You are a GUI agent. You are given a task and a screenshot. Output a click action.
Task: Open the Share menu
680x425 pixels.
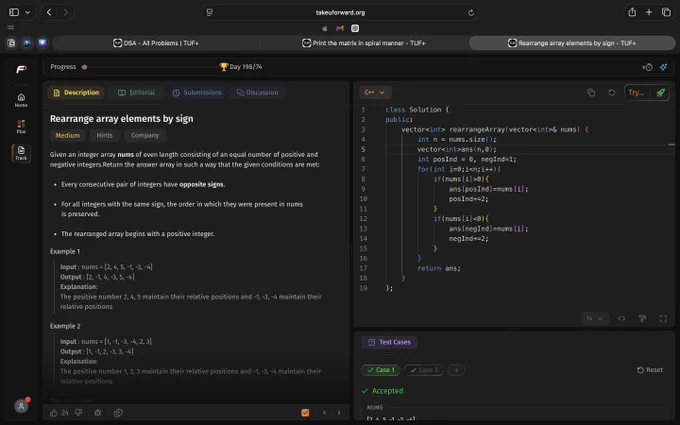(x=632, y=12)
